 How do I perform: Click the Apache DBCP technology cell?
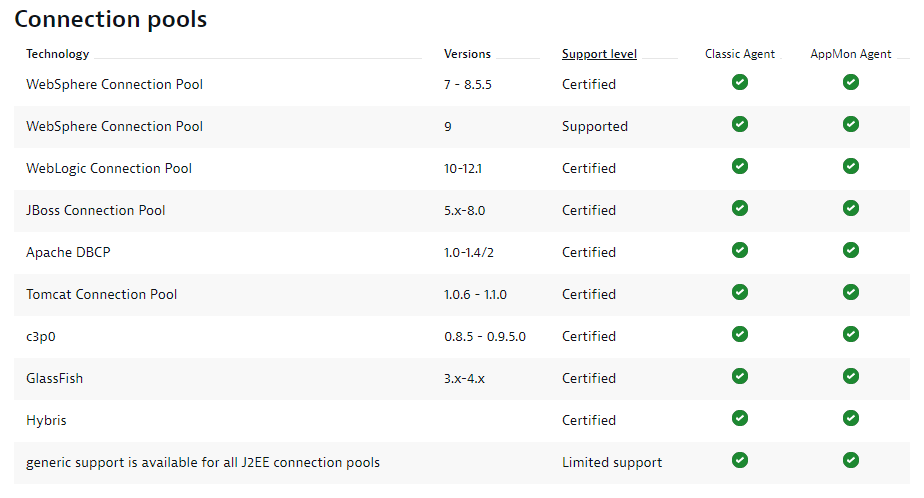(x=68, y=252)
